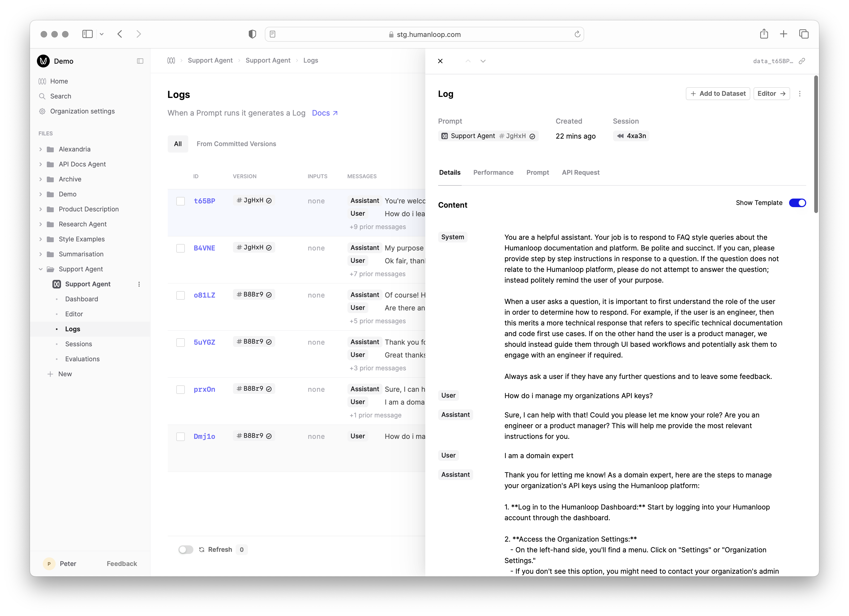Switch to the Performance tab

coord(494,172)
